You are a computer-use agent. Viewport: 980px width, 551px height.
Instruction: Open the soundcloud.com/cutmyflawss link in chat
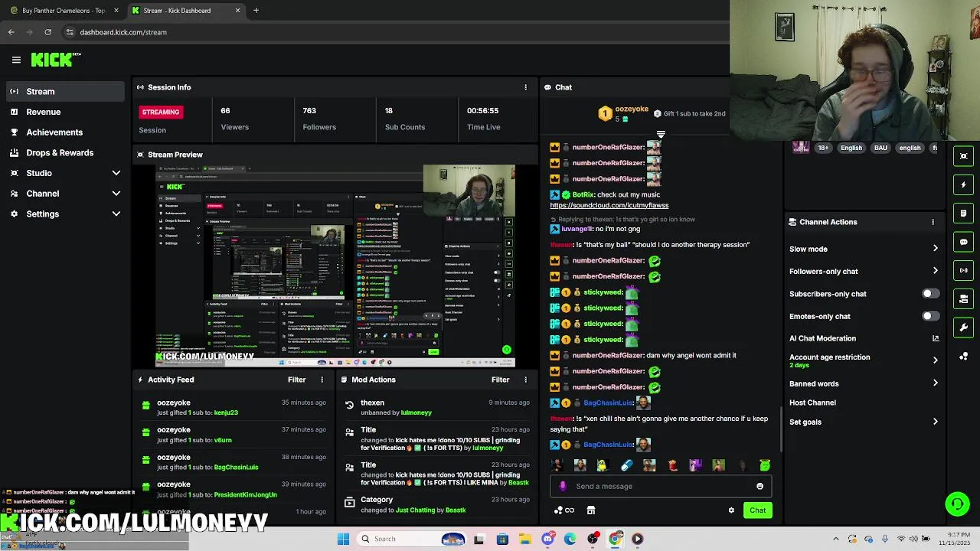609,205
